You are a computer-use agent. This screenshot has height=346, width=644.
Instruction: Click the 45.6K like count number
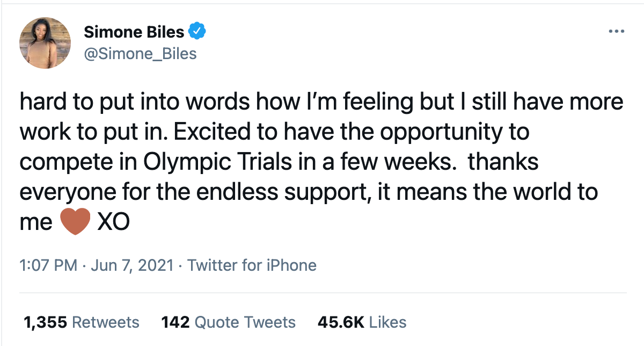(341, 322)
